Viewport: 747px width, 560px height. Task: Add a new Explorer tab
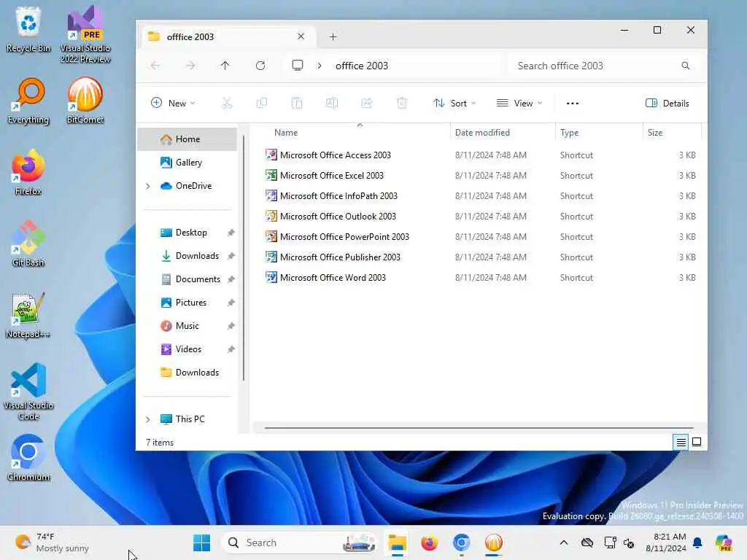tap(333, 36)
